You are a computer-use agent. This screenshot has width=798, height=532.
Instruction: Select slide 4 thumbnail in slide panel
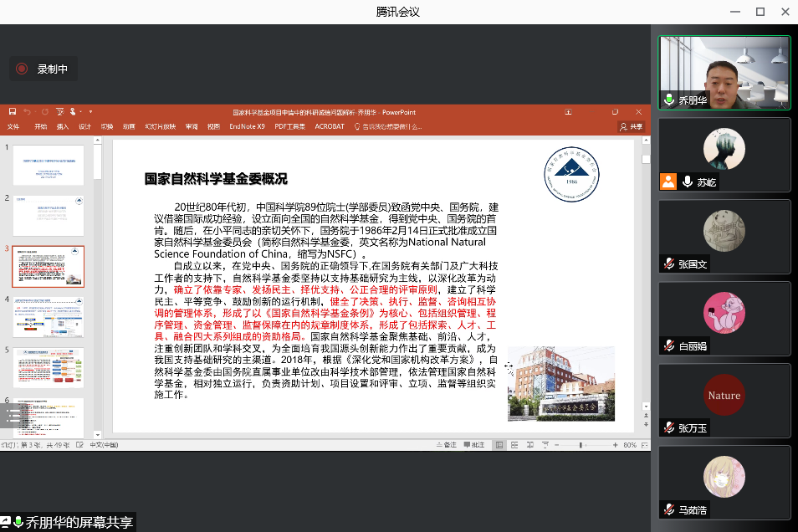(49, 316)
